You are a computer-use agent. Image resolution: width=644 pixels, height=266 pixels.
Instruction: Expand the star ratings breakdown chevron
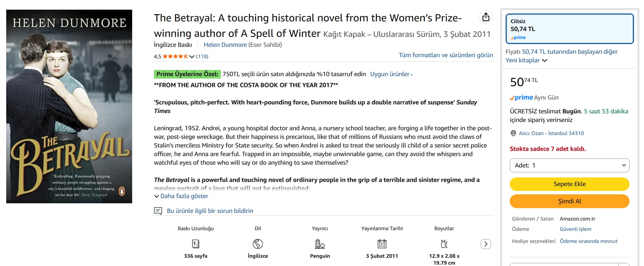(192, 57)
